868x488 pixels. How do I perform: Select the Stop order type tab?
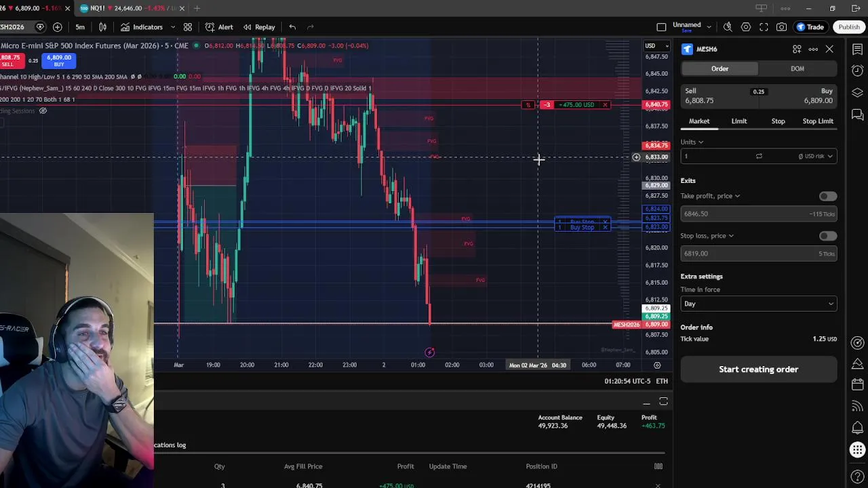[x=778, y=121]
